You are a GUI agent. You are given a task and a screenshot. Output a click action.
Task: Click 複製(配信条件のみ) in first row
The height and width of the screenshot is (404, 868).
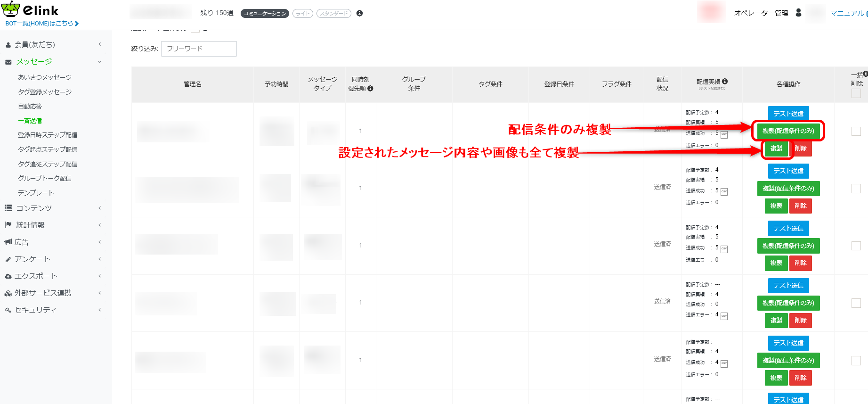(788, 131)
